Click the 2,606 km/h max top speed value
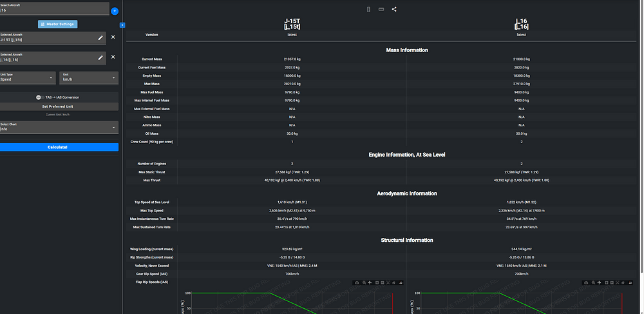Image resolution: width=644 pixels, height=314 pixels. [x=292, y=210]
